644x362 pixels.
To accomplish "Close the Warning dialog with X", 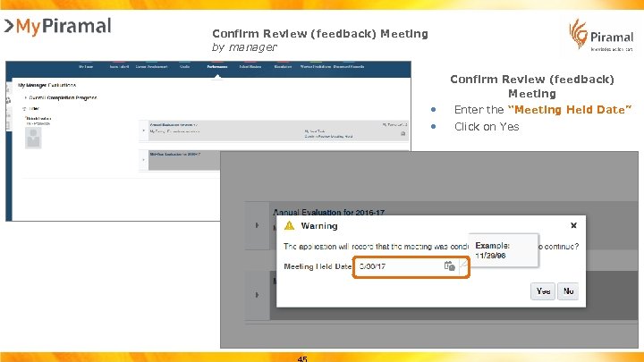I will click(573, 225).
